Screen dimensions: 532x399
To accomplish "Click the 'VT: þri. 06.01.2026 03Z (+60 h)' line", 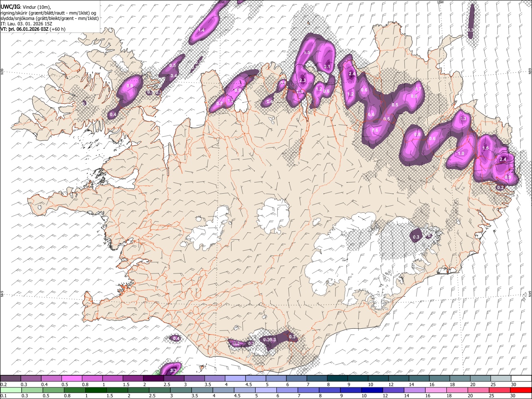I will coord(33,29).
